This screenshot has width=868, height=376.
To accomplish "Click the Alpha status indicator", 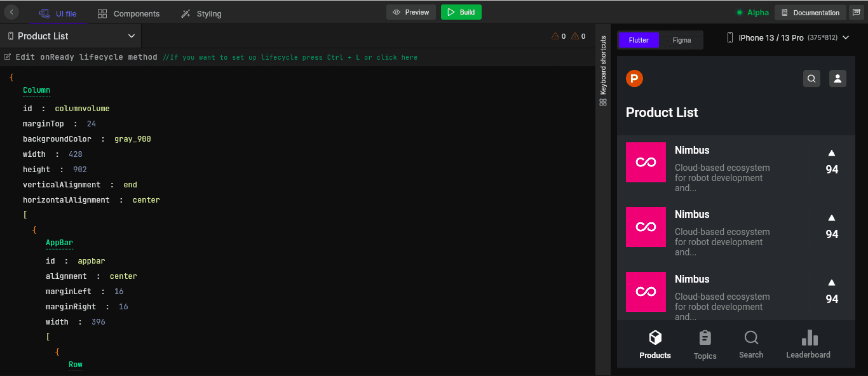I will click(x=752, y=13).
